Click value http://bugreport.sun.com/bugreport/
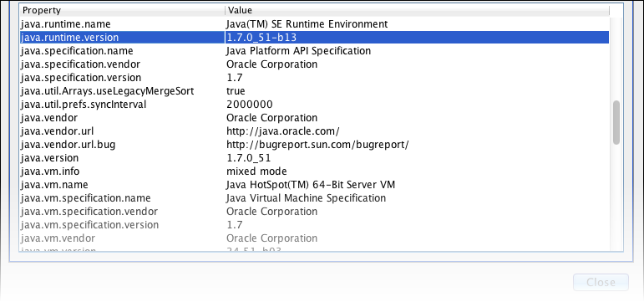644x302 pixels. (317, 145)
